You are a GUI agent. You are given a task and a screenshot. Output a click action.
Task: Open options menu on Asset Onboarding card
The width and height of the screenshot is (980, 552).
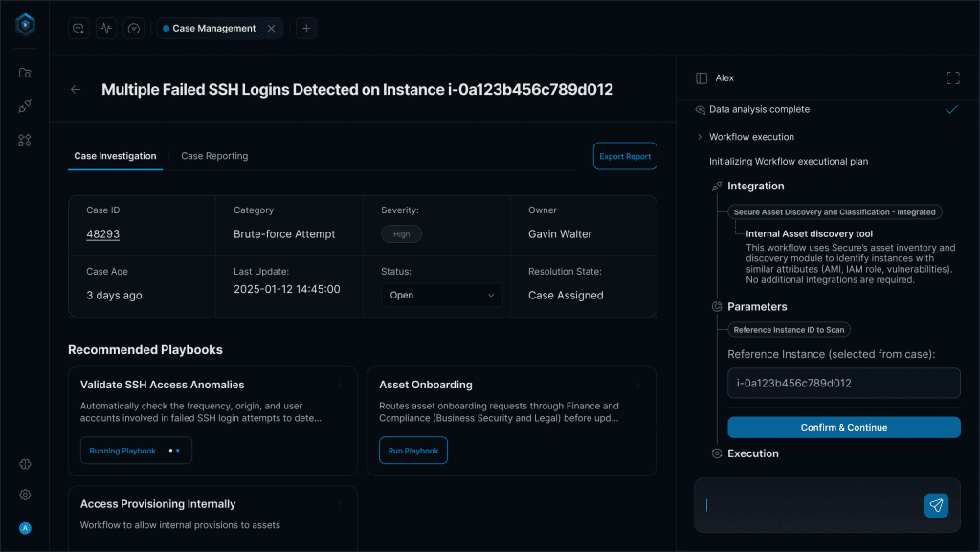638,385
